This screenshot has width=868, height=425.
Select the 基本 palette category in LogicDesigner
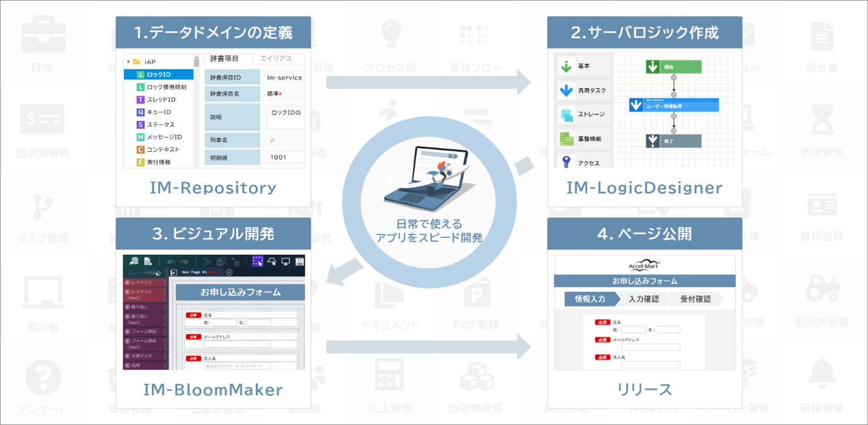pyautogui.click(x=584, y=66)
